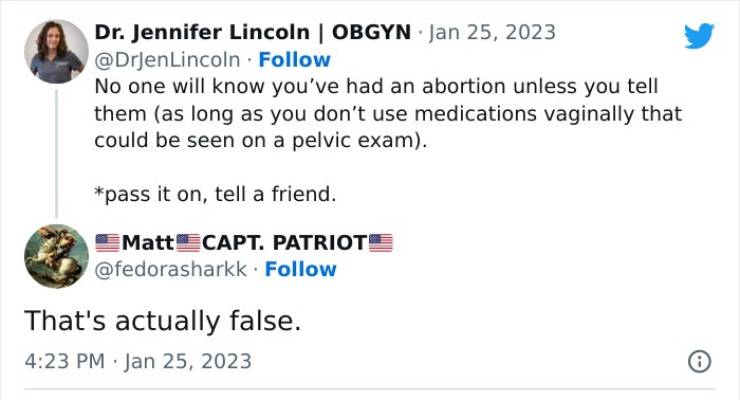Click the date beside Jennifer Lincoln's name
This screenshot has height=400, width=740.
[492, 32]
